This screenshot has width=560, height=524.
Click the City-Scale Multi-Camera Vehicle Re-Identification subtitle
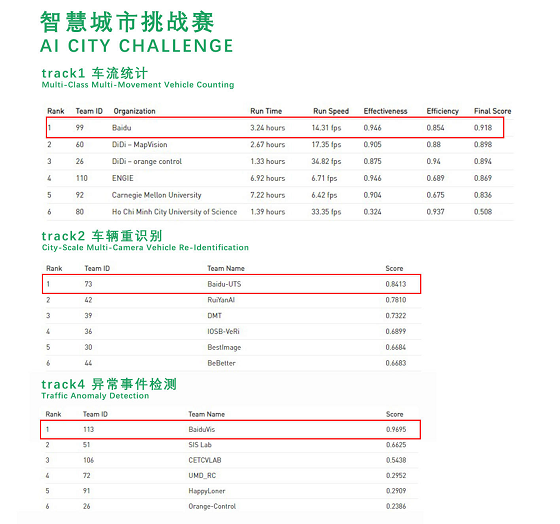click(145, 248)
